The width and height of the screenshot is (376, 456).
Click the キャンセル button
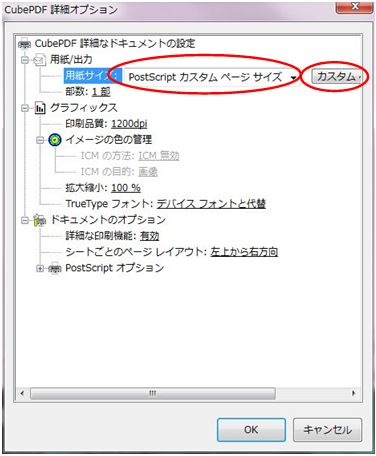[327, 430]
